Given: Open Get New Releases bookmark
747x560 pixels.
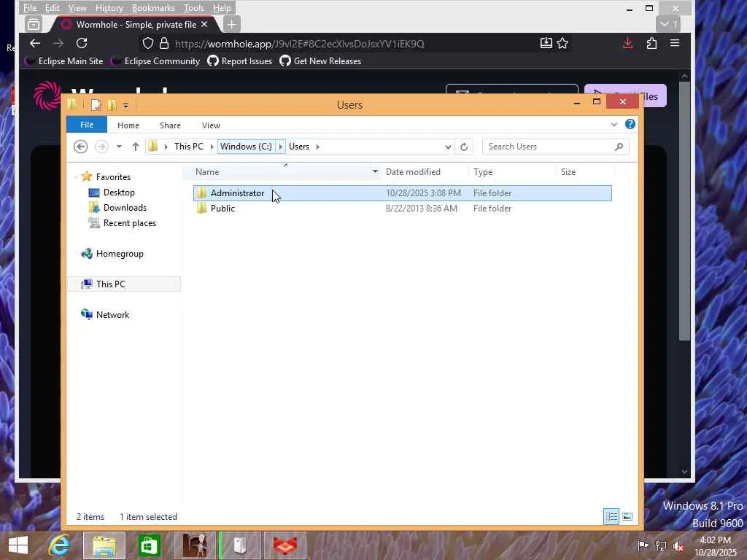Looking at the screenshot, I should click(321, 61).
